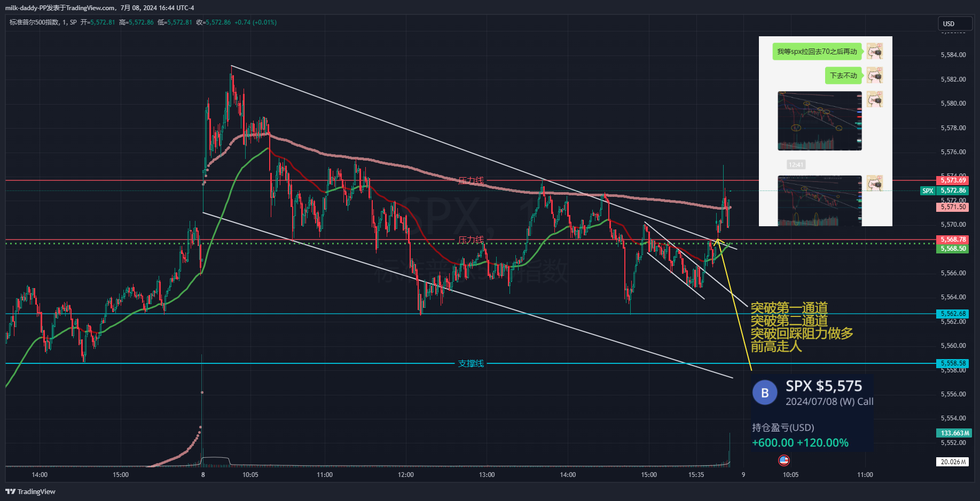Click the 12:41 chat timestamp
This screenshot has height=501, width=980.
coord(796,165)
